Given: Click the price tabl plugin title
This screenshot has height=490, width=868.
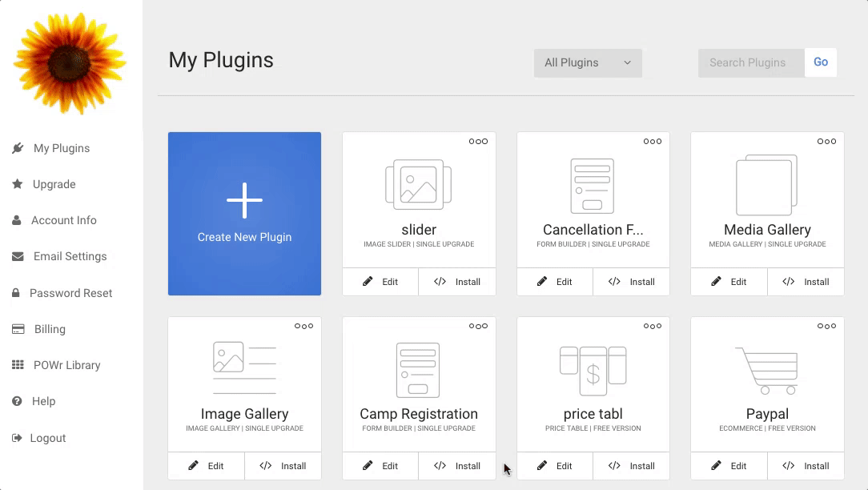Looking at the screenshot, I should coord(593,414).
